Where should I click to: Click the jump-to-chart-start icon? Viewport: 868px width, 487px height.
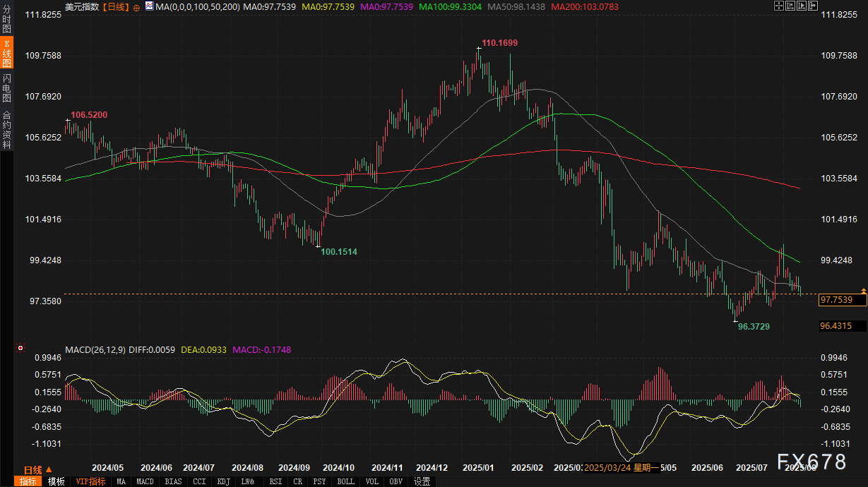792,6
